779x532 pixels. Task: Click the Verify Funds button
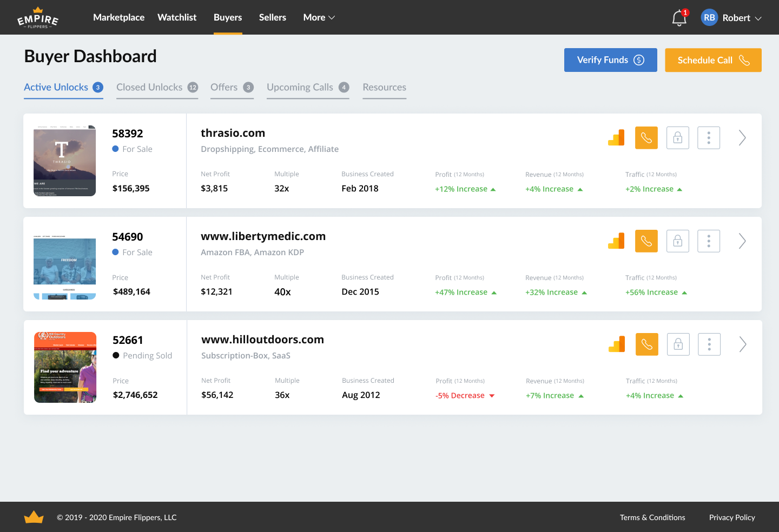coord(611,60)
